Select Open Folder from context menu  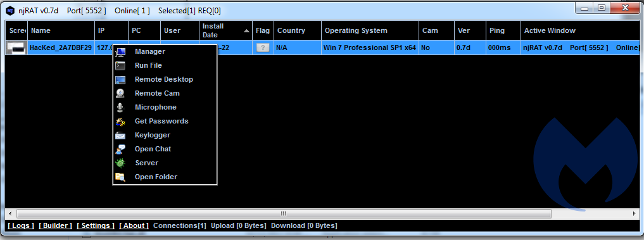pos(156,177)
